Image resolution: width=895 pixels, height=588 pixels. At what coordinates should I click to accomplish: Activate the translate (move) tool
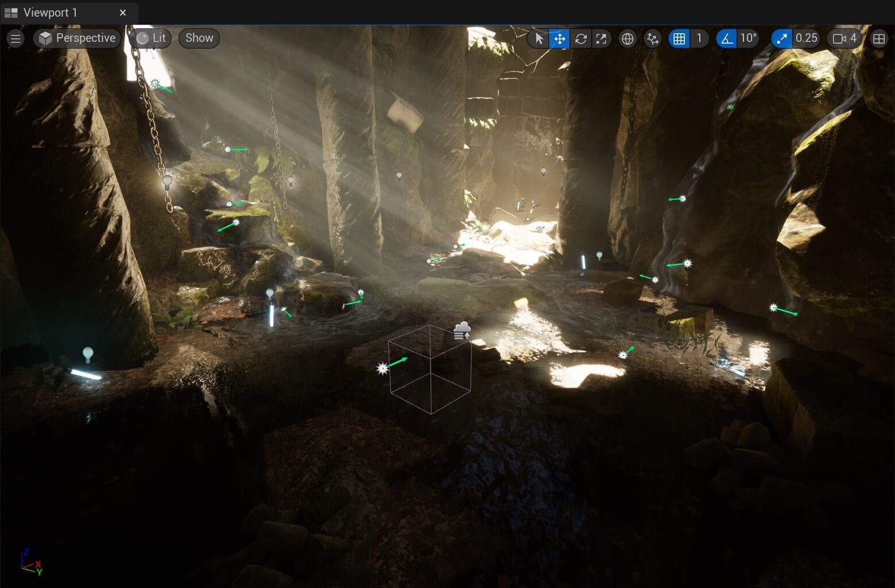(x=559, y=38)
